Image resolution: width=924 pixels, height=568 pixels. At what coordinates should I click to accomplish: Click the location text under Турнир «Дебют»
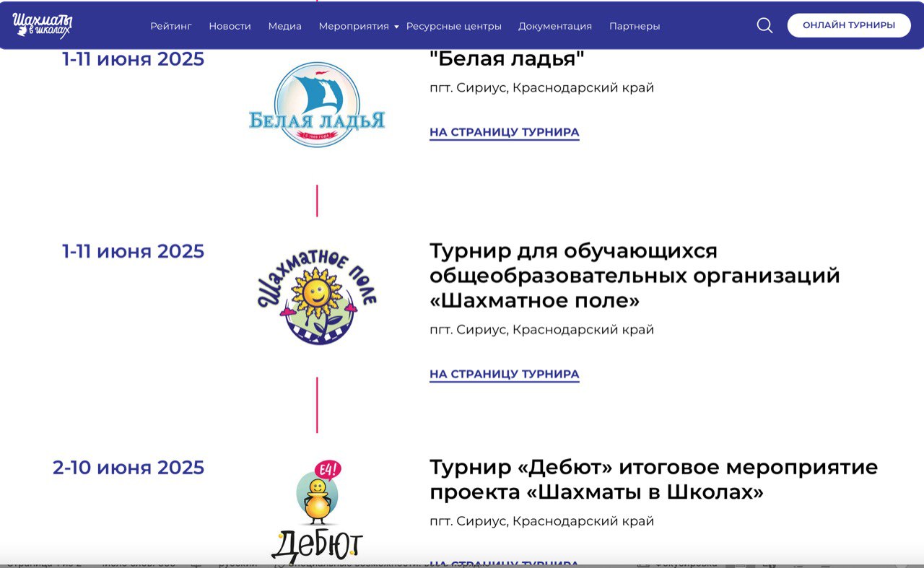542,521
